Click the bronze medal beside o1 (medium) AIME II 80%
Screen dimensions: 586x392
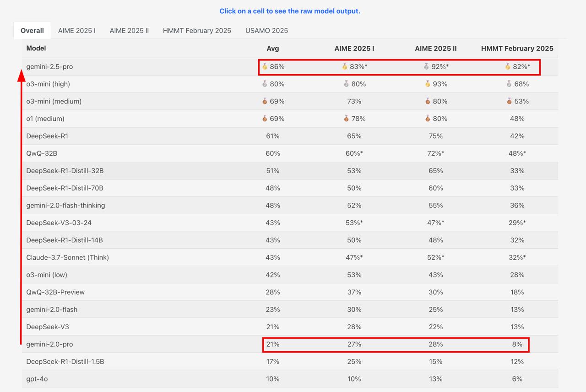tap(428, 119)
